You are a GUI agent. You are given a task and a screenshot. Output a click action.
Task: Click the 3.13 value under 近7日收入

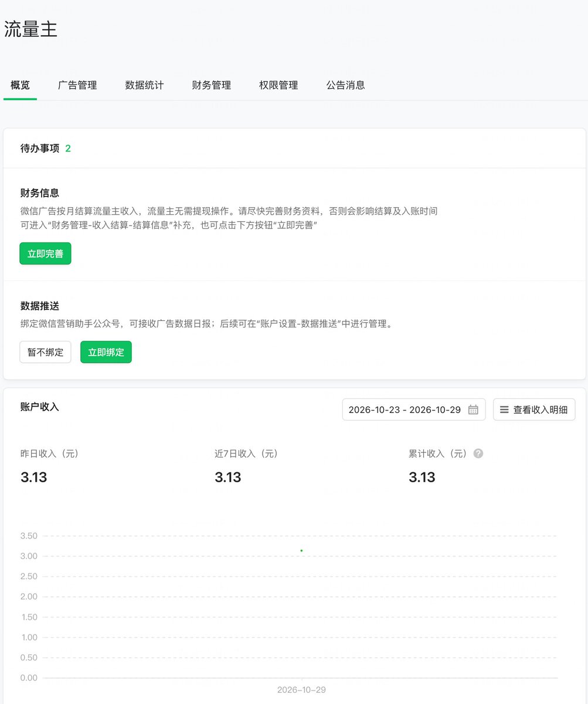pos(228,478)
